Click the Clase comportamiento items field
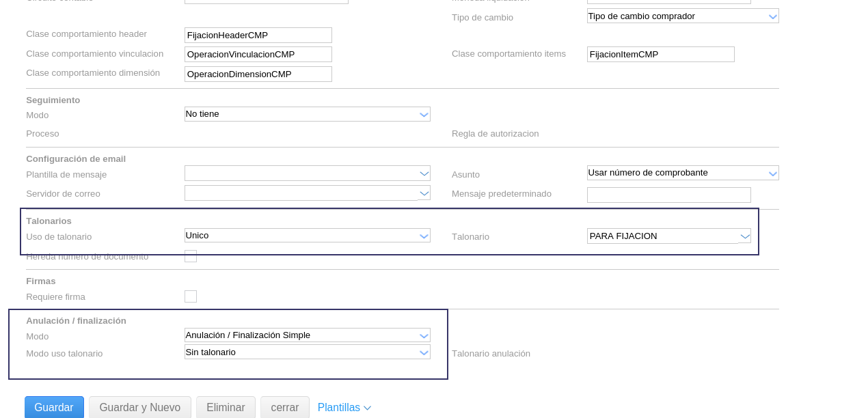 pyautogui.click(x=660, y=55)
